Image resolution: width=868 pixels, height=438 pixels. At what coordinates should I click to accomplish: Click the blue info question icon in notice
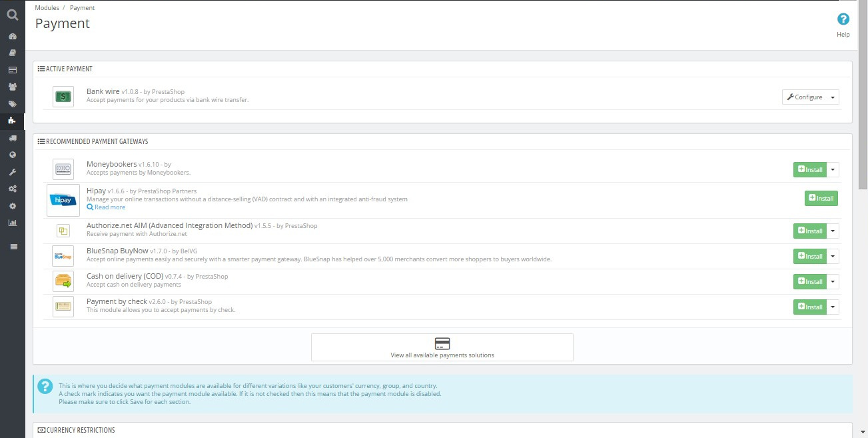[45, 386]
